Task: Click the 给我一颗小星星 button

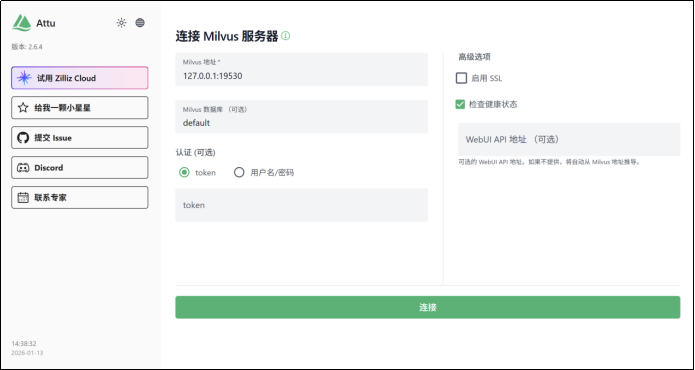Action: (x=80, y=108)
